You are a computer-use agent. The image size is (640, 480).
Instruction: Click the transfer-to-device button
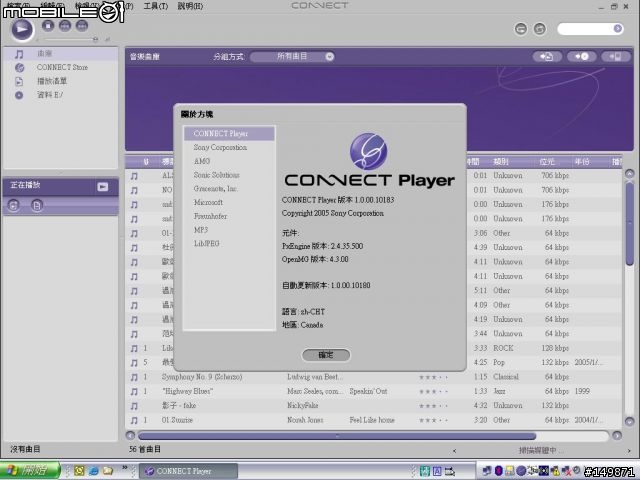(x=615, y=56)
